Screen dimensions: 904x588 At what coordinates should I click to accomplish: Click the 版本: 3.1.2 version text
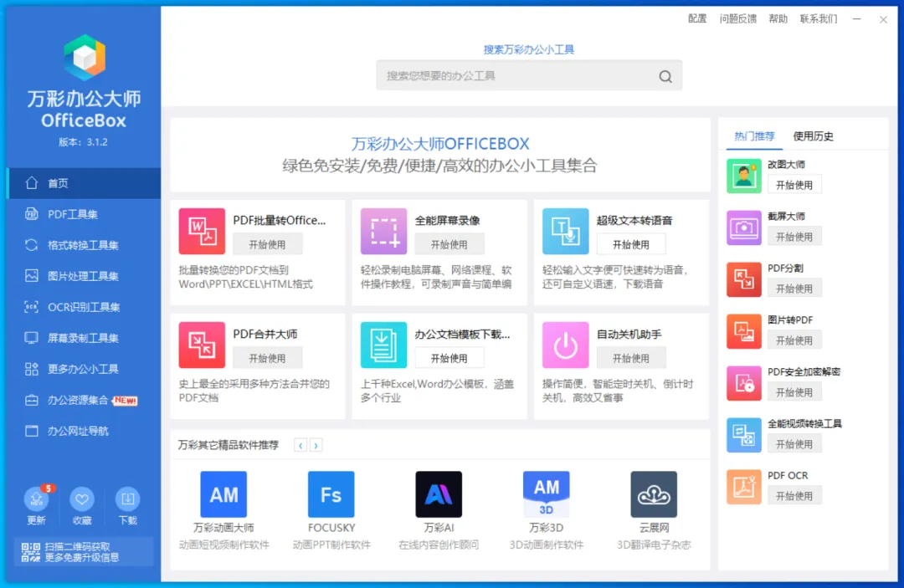[x=83, y=142]
